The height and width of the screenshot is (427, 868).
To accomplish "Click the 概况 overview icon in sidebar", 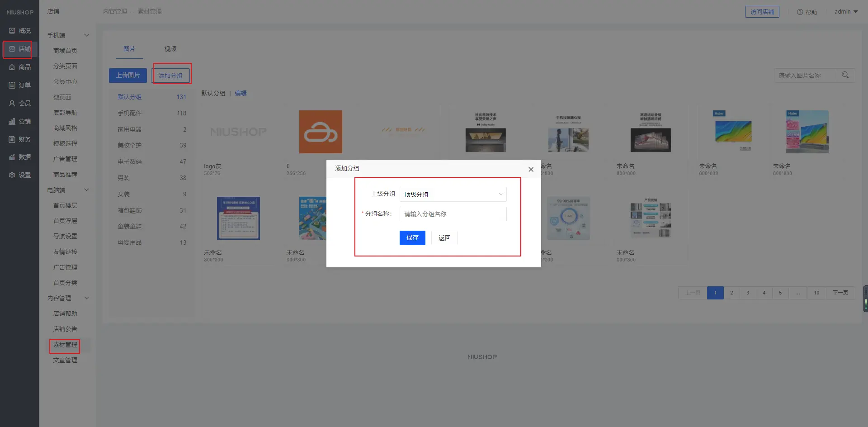I will click(x=12, y=31).
